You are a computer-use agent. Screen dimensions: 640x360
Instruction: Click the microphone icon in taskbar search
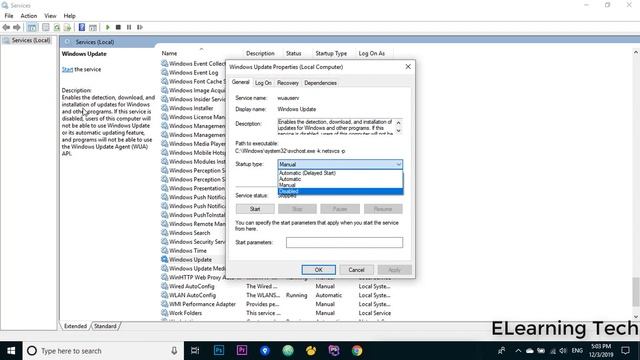pyautogui.click(x=174, y=351)
